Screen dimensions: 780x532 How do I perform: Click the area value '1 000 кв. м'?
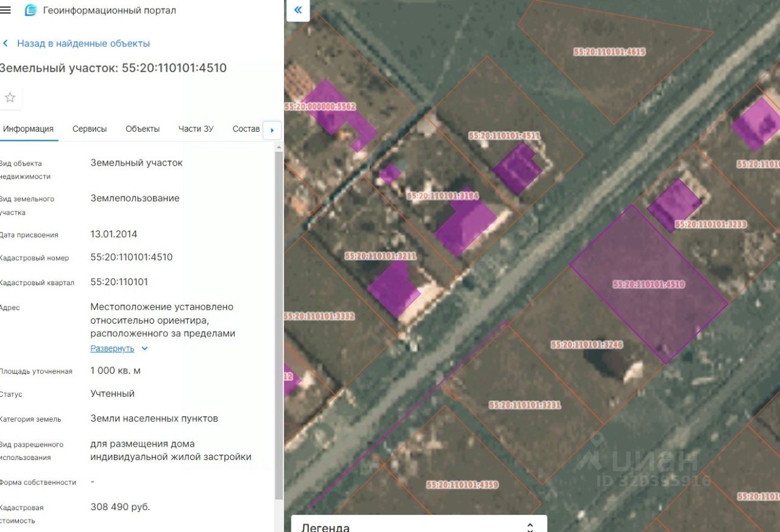(116, 371)
